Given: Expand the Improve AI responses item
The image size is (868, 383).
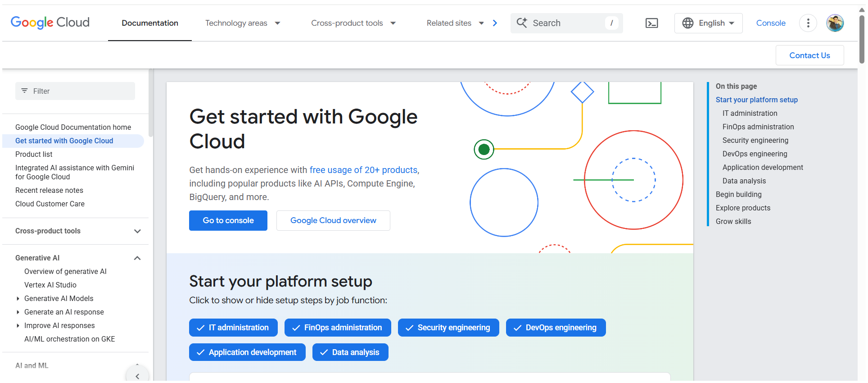Looking at the screenshot, I should coord(18,326).
